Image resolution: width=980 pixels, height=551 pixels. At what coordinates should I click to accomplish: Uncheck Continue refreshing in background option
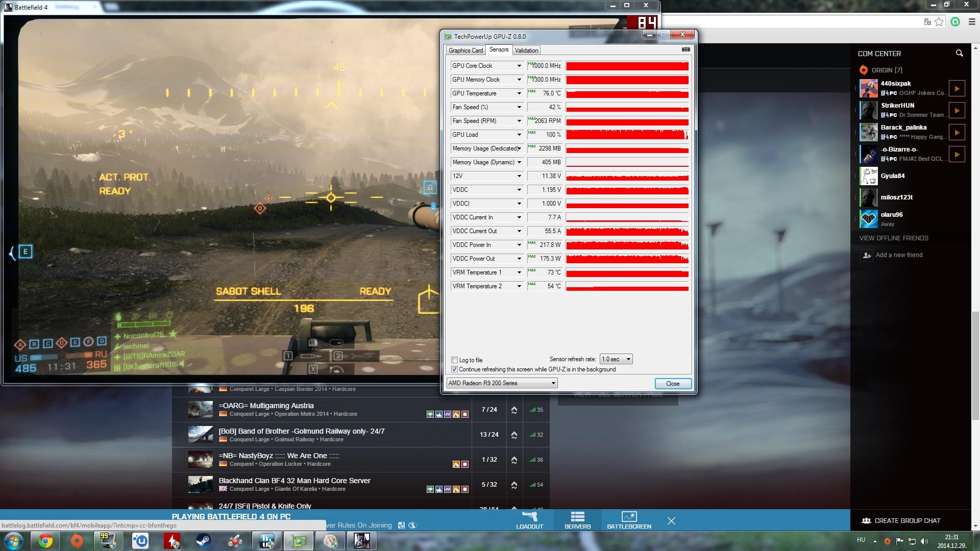coord(454,369)
